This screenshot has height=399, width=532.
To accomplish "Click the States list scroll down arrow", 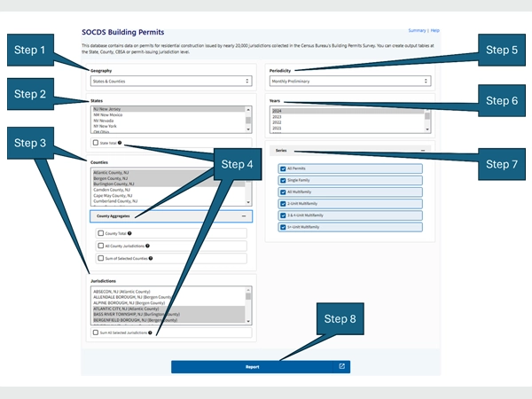I will (248, 129).
